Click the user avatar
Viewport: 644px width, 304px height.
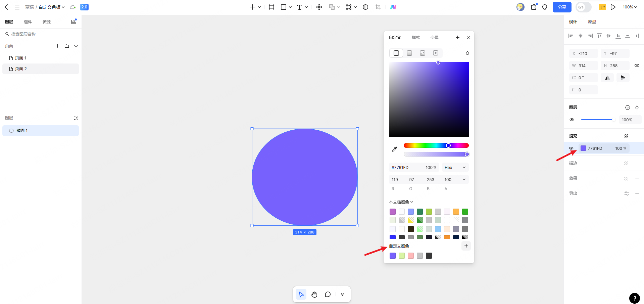pyautogui.click(x=520, y=7)
